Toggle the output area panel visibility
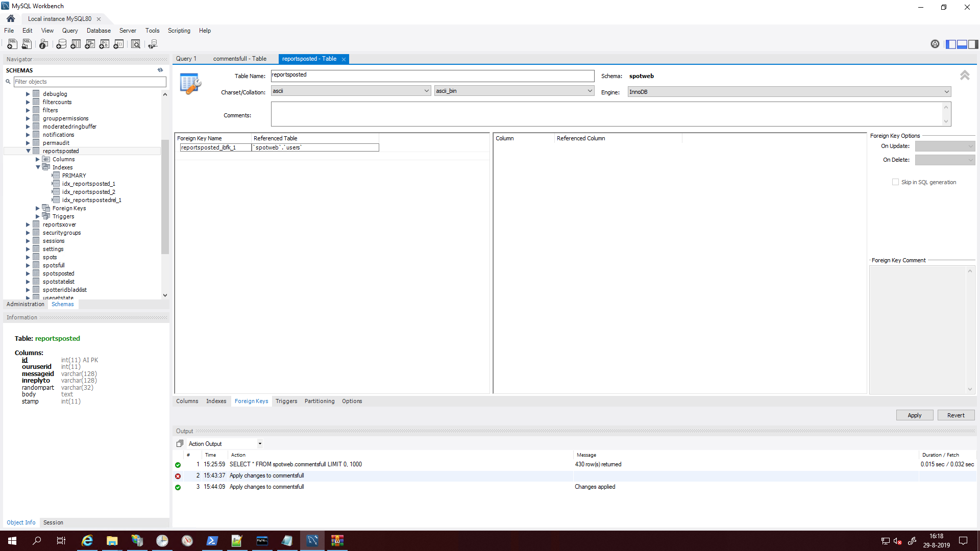 click(962, 44)
